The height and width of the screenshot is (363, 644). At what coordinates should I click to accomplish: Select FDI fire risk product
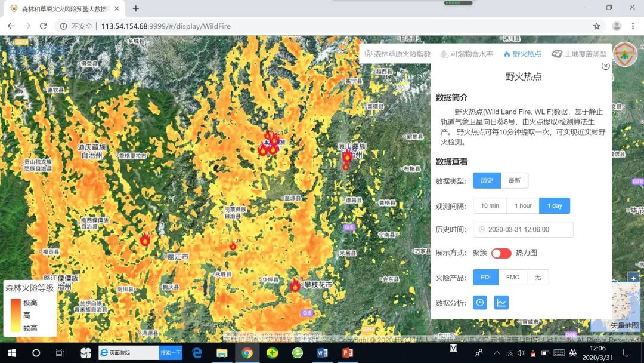pyautogui.click(x=486, y=278)
